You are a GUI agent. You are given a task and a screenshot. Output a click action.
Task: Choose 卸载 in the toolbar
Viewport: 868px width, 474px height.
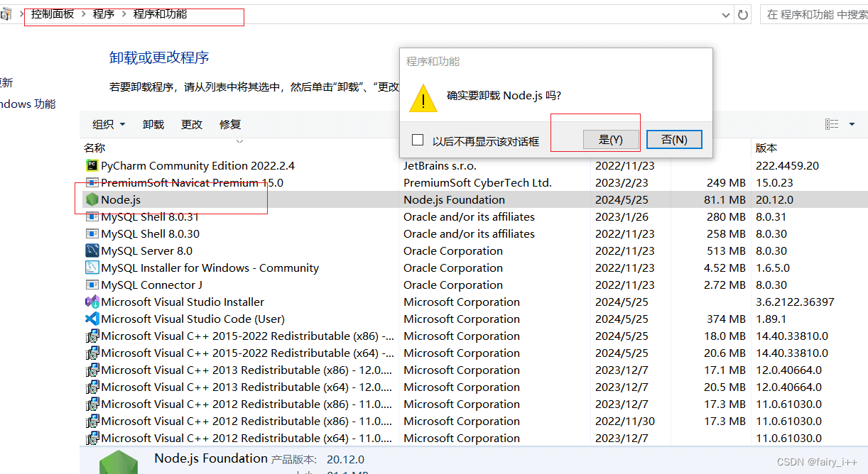pyautogui.click(x=153, y=124)
